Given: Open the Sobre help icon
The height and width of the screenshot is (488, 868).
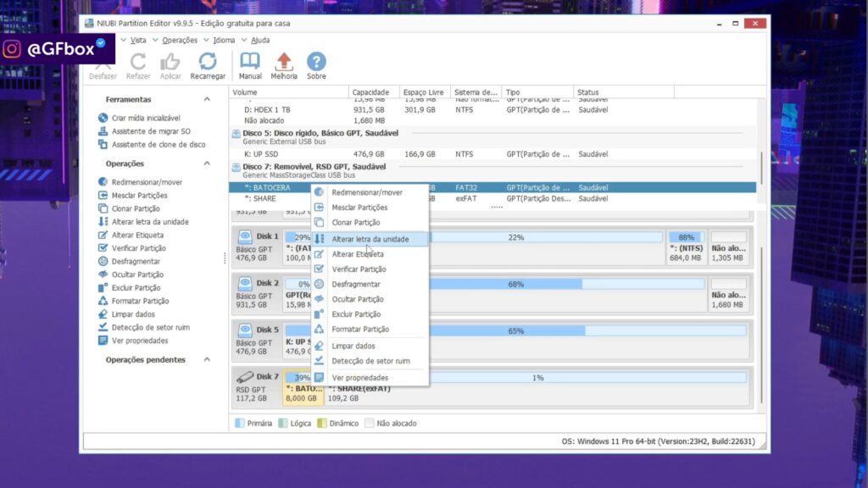Looking at the screenshot, I should tap(316, 61).
